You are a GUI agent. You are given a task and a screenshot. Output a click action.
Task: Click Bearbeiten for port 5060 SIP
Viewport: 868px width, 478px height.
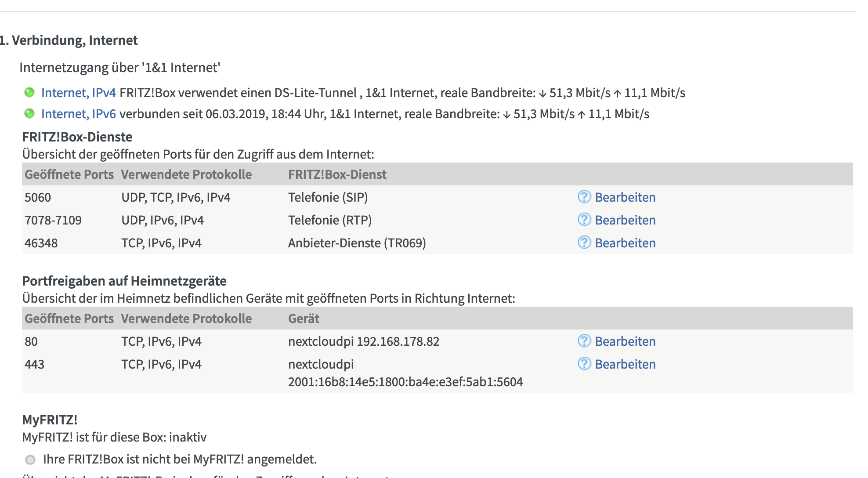click(x=625, y=197)
